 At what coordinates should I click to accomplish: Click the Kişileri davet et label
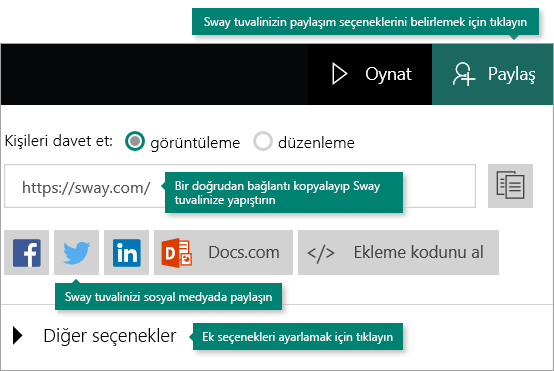point(59,141)
